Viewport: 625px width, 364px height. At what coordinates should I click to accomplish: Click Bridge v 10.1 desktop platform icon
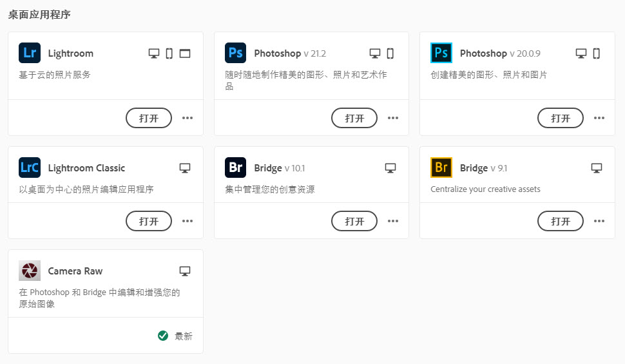pyautogui.click(x=390, y=168)
